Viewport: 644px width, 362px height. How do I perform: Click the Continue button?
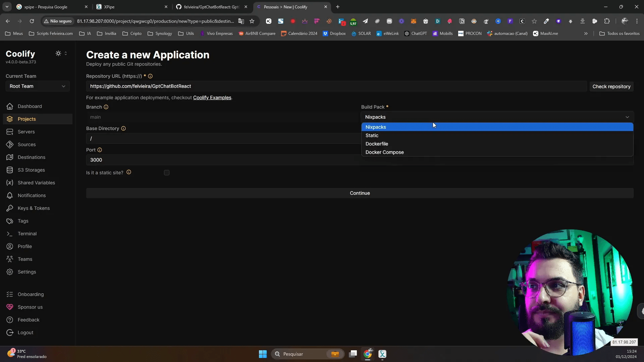360,193
